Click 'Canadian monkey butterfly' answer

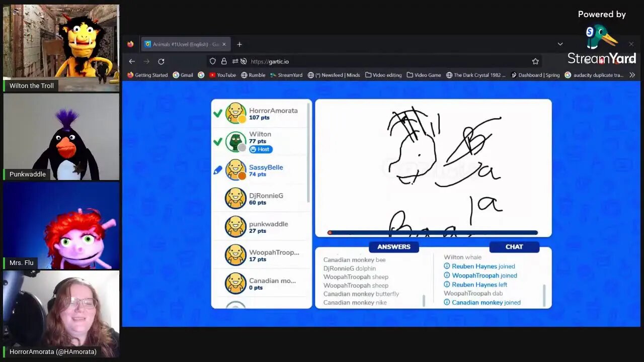[361, 294]
